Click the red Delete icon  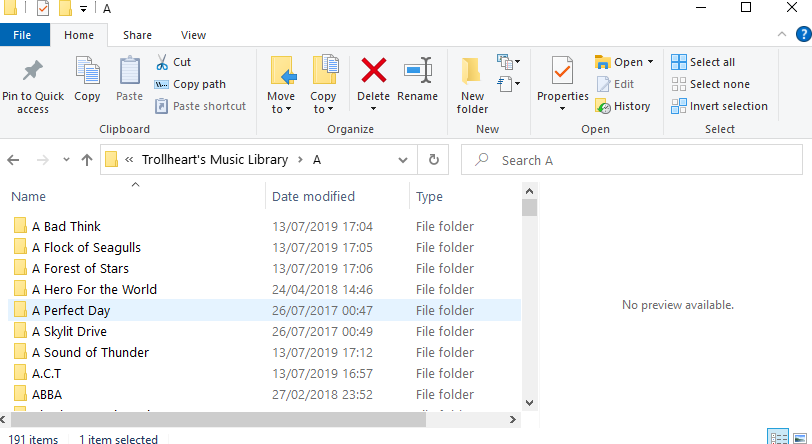373,70
